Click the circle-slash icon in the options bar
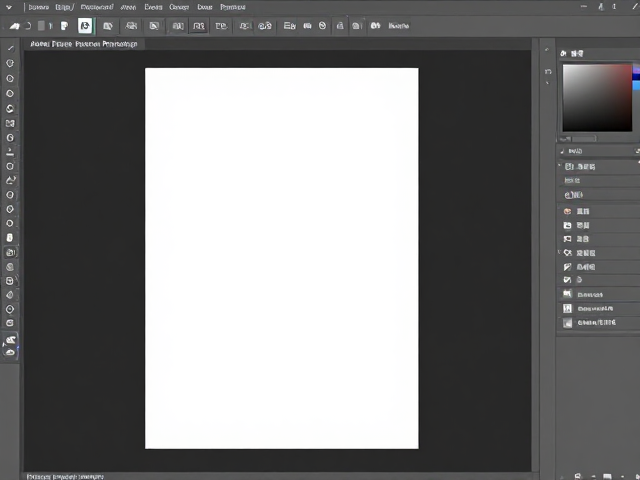 322,26
